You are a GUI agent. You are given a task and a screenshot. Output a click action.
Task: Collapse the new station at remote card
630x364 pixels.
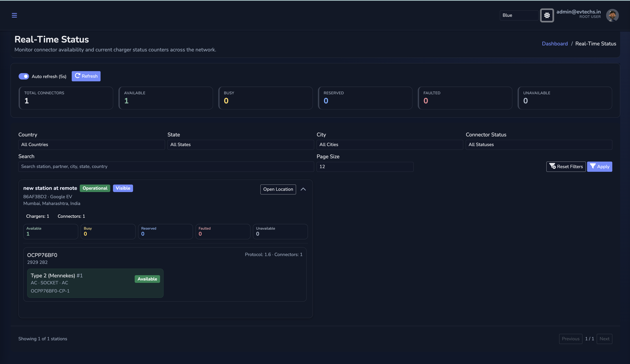pyautogui.click(x=303, y=189)
